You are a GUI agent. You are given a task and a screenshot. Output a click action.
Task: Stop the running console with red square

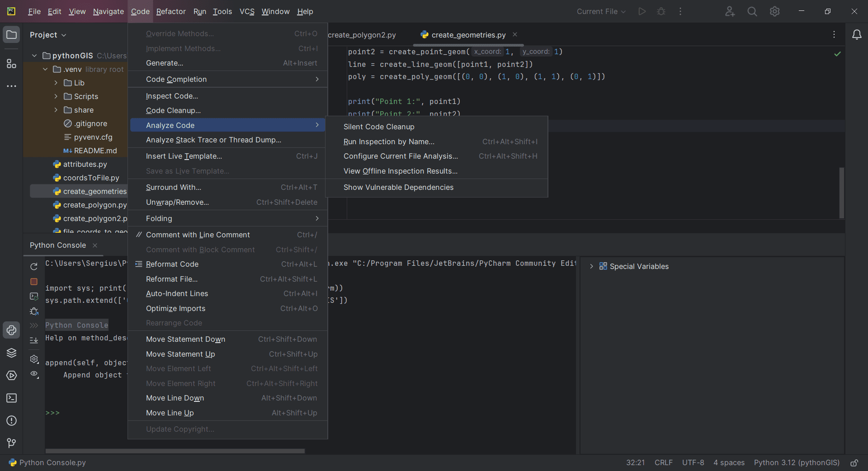(x=34, y=282)
